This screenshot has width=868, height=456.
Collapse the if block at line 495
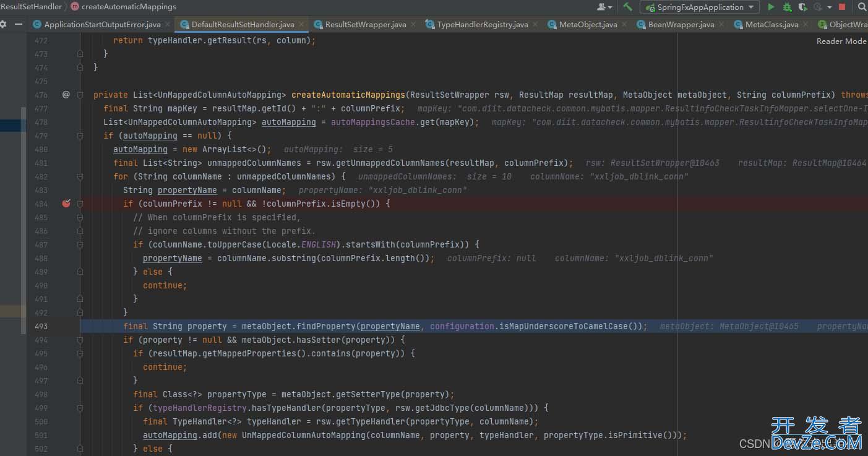point(80,353)
